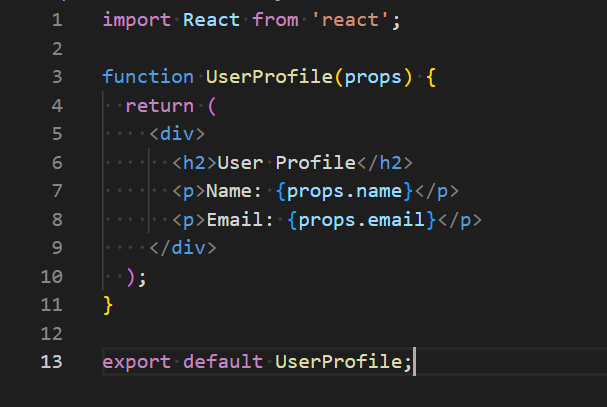Viewport: 607px width, 407px height.
Task: Click line number 1 in the gutter
Action: point(57,20)
